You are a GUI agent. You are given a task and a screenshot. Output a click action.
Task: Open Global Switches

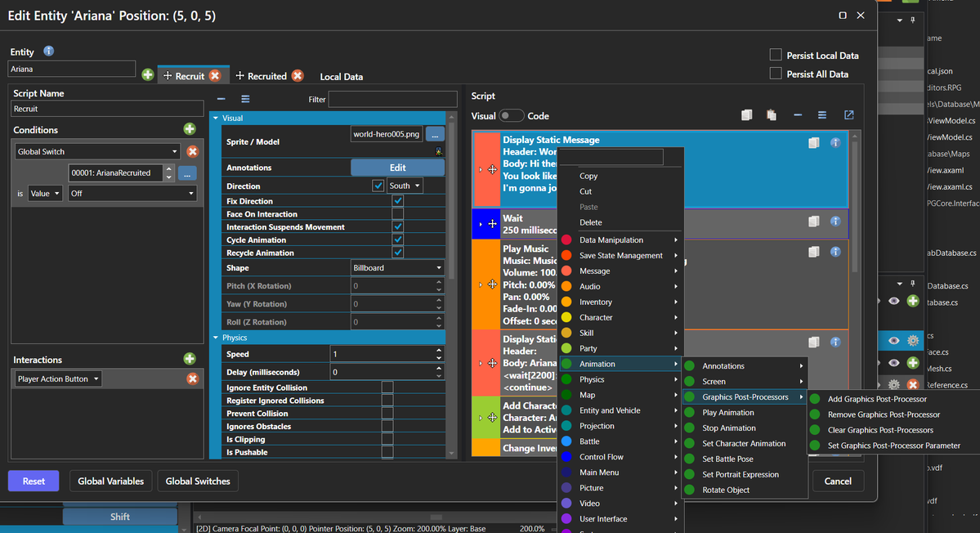tap(198, 481)
